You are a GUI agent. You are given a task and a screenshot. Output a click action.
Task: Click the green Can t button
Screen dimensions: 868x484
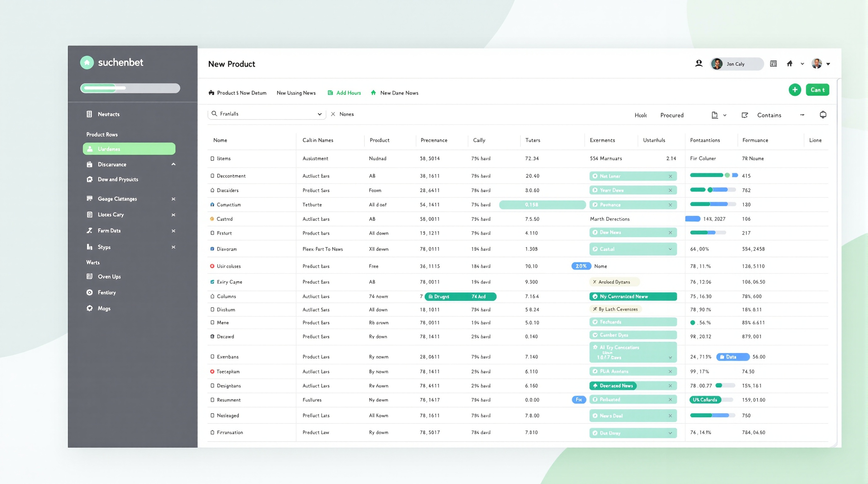[x=818, y=90]
